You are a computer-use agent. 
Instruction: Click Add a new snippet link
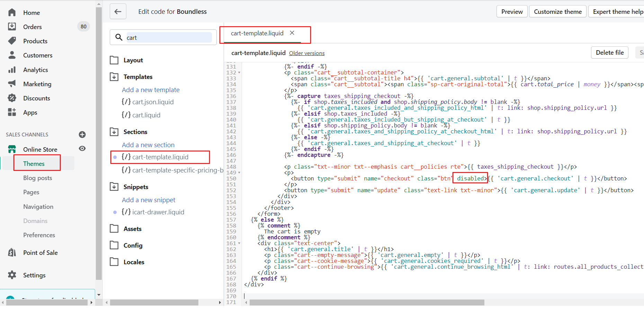coord(149,200)
